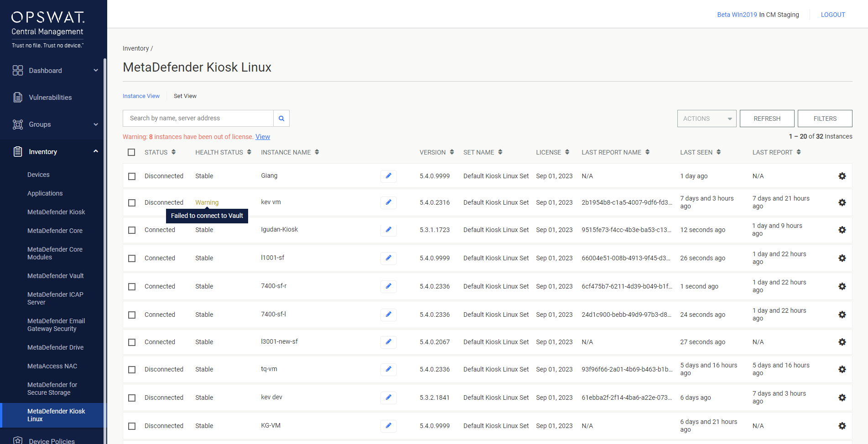Edit the l3001-new-sf instance name
The height and width of the screenshot is (444, 868).
(389, 342)
